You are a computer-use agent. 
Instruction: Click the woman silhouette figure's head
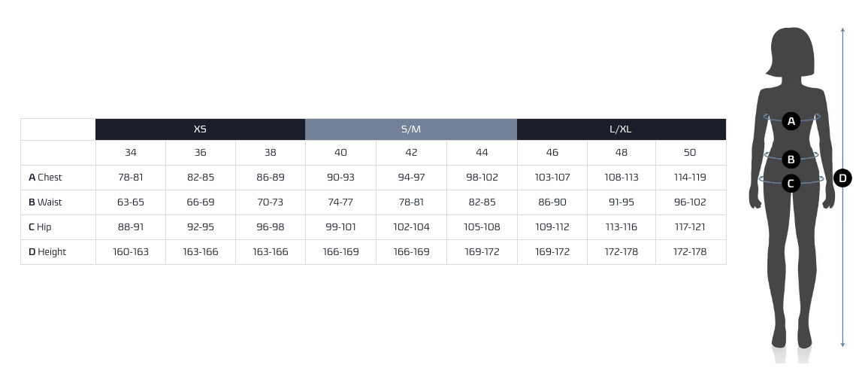791,51
